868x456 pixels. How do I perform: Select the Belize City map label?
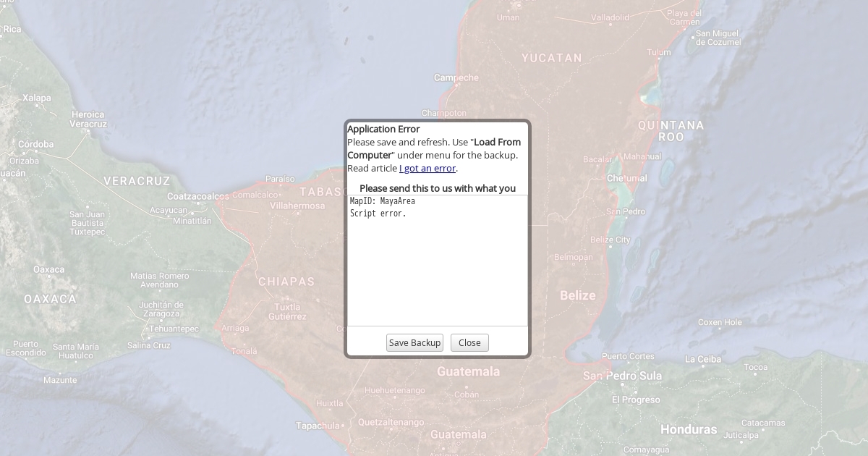[x=610, y=240]
